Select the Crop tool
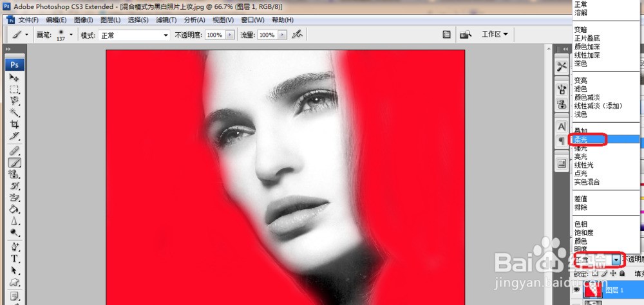The height and width of the screenshot is (305, 644). click(14, 124)
